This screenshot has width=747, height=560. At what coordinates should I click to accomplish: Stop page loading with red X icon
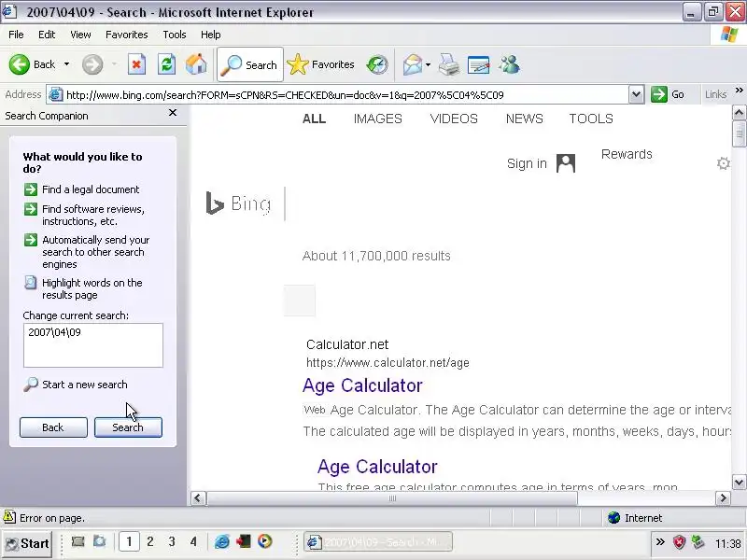click(136, 64)
